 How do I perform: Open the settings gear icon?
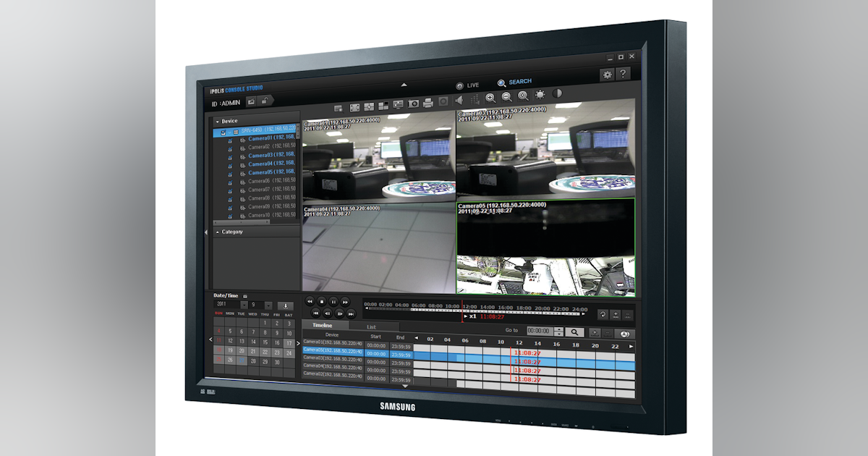(x=608, y=75)
